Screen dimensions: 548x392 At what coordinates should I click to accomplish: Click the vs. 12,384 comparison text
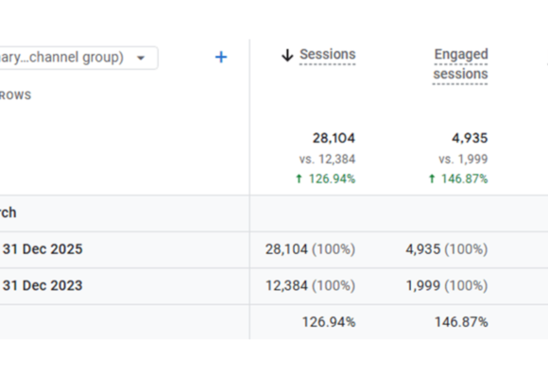coord(327,160)
